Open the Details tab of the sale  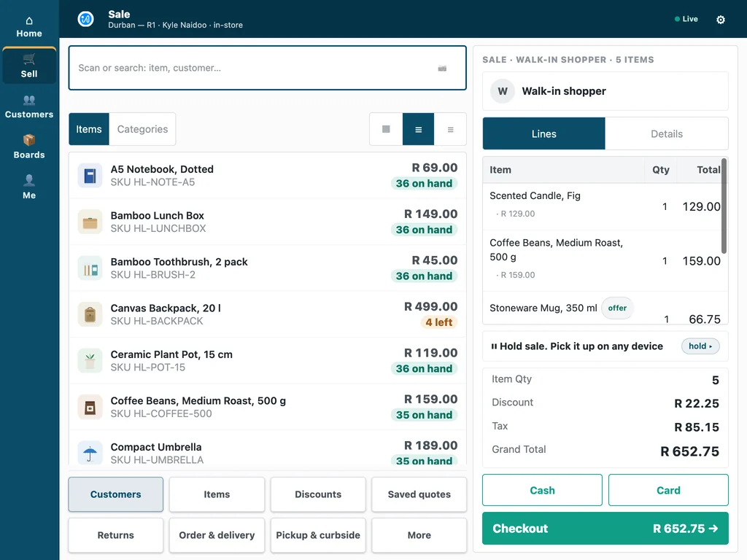click(667, 134)
